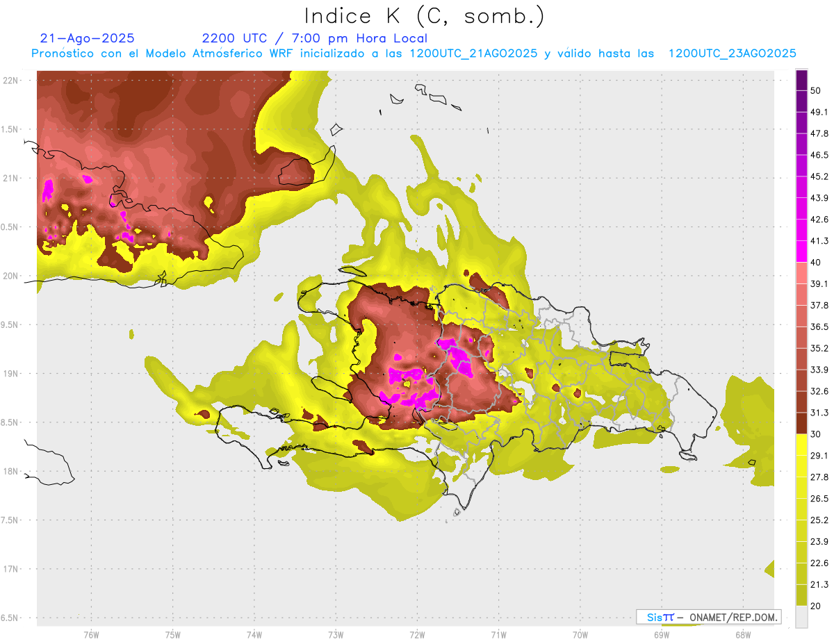Click the WRF forecast description line
This screenshot has height=644, width=834.
pos(414,53)
